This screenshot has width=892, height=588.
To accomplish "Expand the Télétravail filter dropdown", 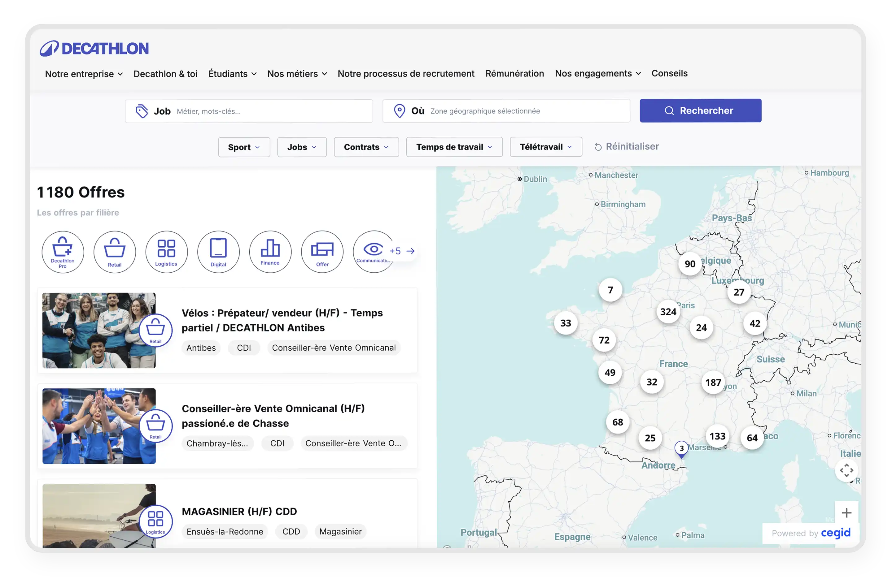I will tap(546, 147).
